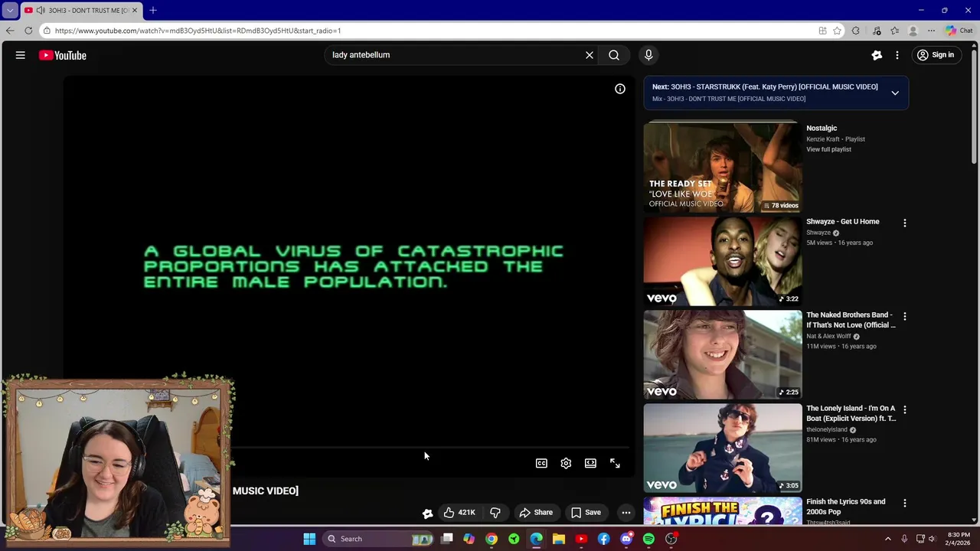The height and width of the screenshot is (551, 980).
Task: Open browser Settings and more menu
Action: click(931, 31)
